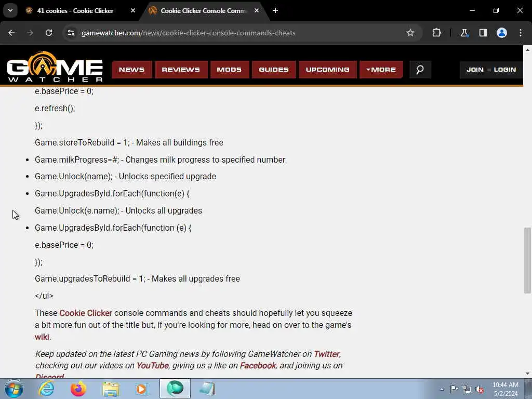Select the Cookie Clicker Console Commands tab
Screen dimensions: 532x399
pos(204,10)
